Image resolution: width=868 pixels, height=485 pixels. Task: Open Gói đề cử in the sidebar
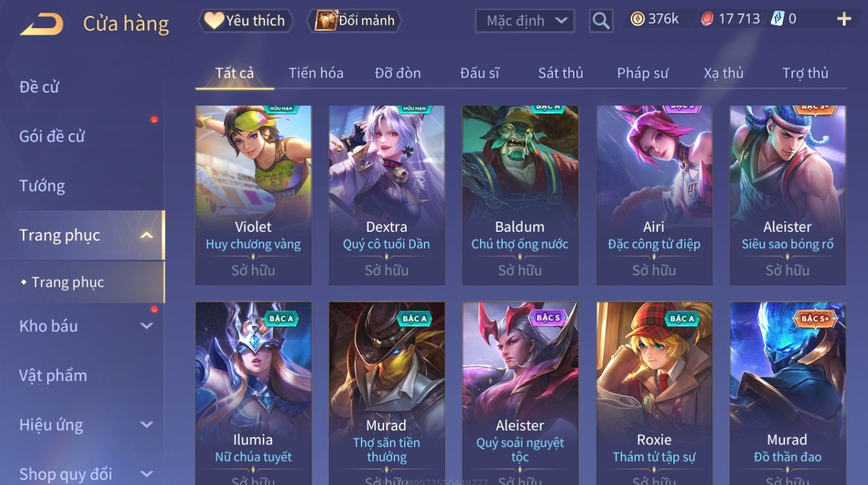click(x=52, y=136)
